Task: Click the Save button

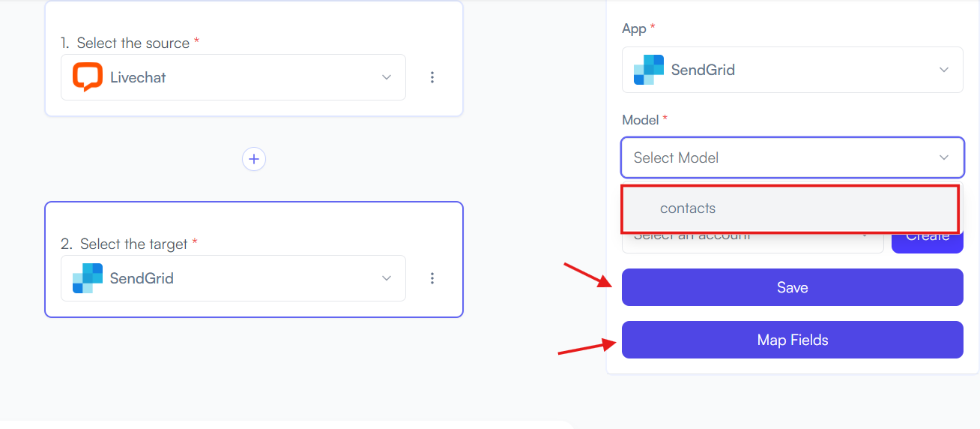Action: (x=793, y=287)
